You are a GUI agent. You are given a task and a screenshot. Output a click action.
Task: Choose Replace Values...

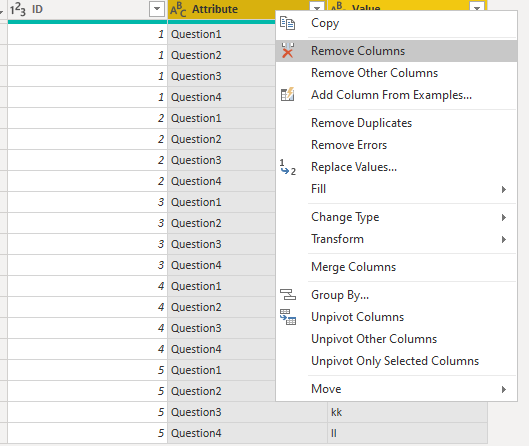pos(396,167)
